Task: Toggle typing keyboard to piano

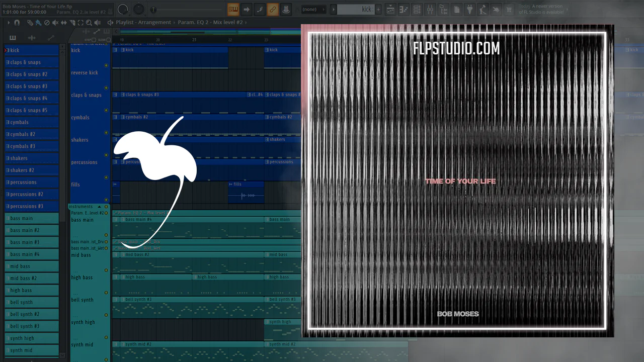Action: [x=233, y=9]
